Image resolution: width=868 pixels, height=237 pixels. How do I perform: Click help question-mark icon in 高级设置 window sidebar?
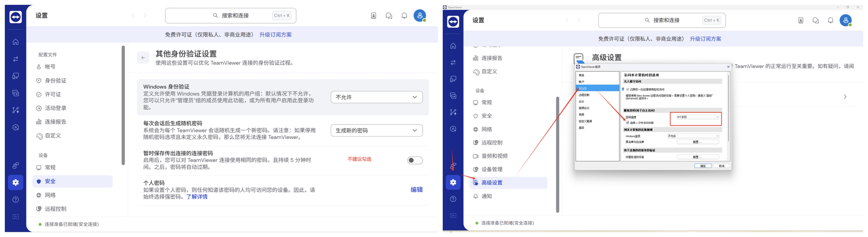point(453,199)
